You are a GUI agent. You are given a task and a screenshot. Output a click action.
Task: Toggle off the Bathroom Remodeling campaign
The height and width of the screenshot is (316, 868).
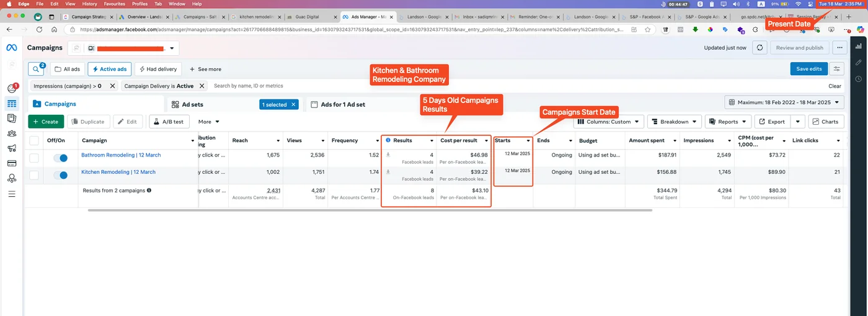pos(61,158)
